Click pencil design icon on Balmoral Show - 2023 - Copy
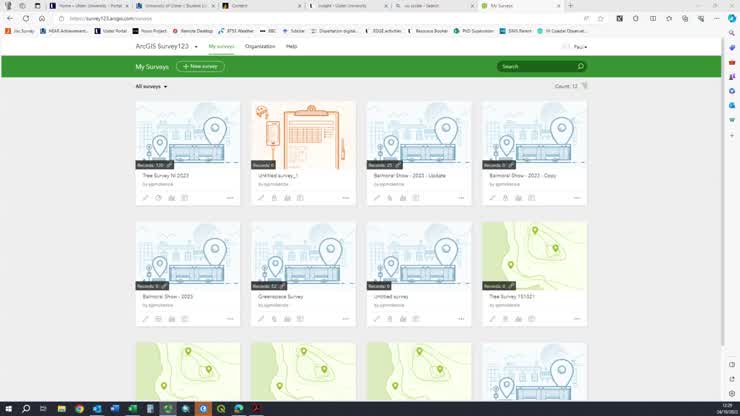The image size is (740, 416). click(492, 198)
